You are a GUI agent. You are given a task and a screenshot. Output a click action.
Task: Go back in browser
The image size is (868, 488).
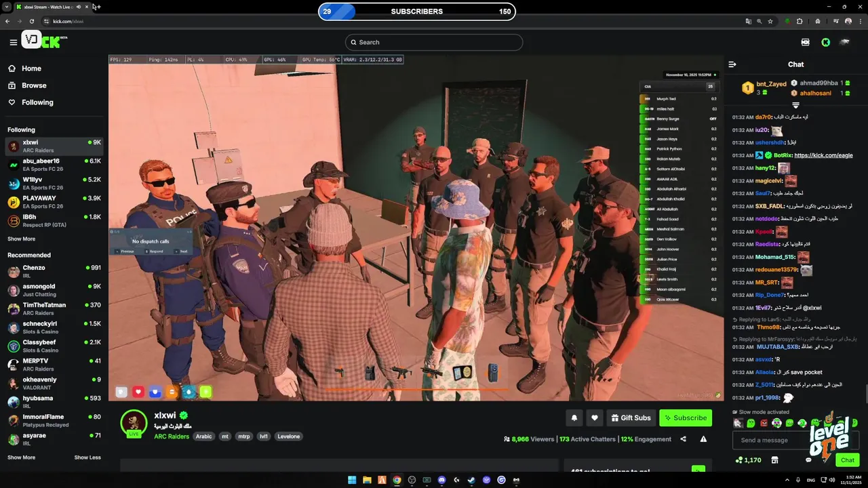coord(7,21)
